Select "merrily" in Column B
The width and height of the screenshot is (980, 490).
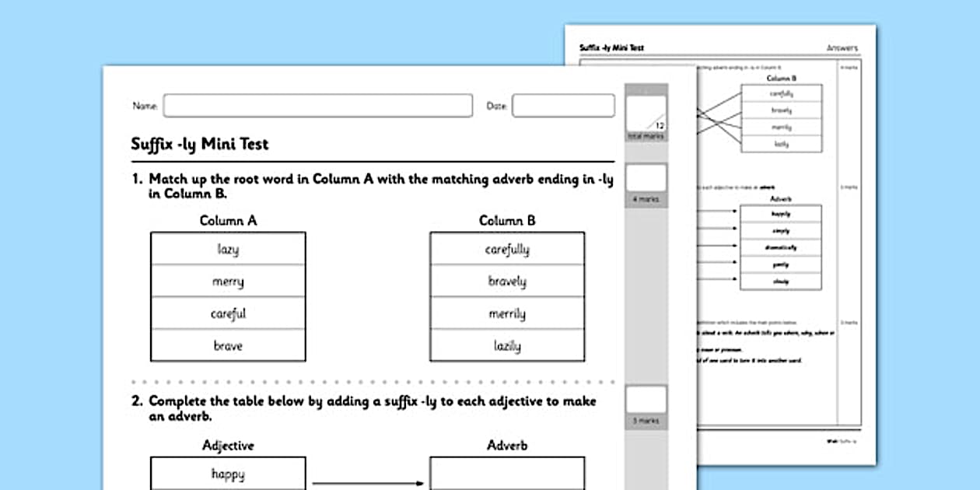pos(506,313)
